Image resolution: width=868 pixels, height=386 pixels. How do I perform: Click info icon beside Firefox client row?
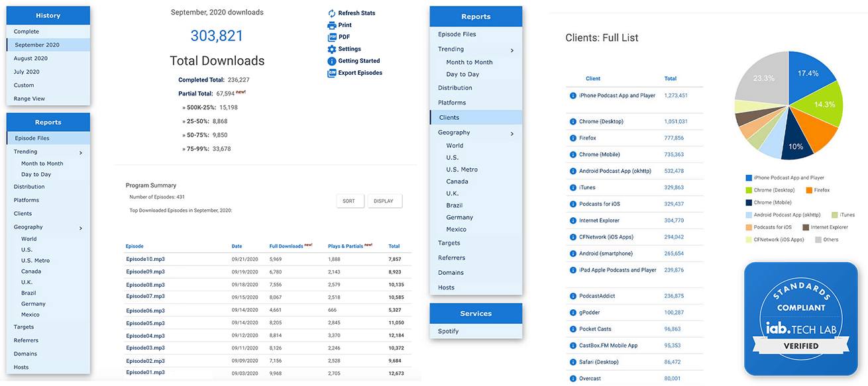tap(573, 138)
